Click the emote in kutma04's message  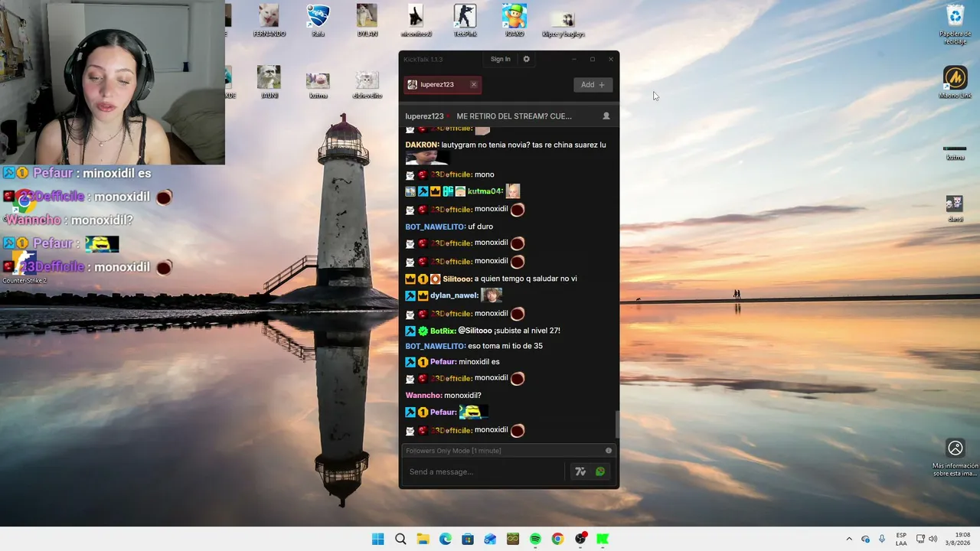512,191
